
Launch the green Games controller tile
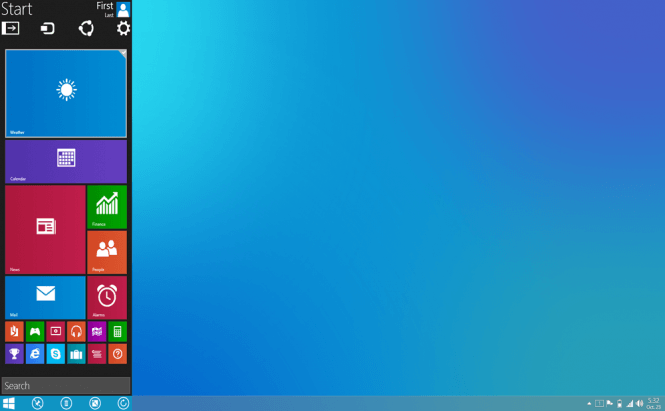click(35, 332)
